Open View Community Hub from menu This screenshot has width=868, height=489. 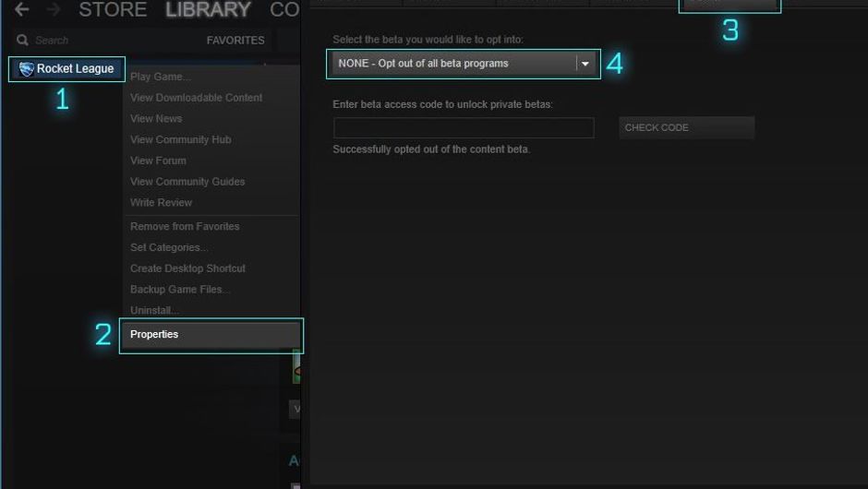[180, 139]
